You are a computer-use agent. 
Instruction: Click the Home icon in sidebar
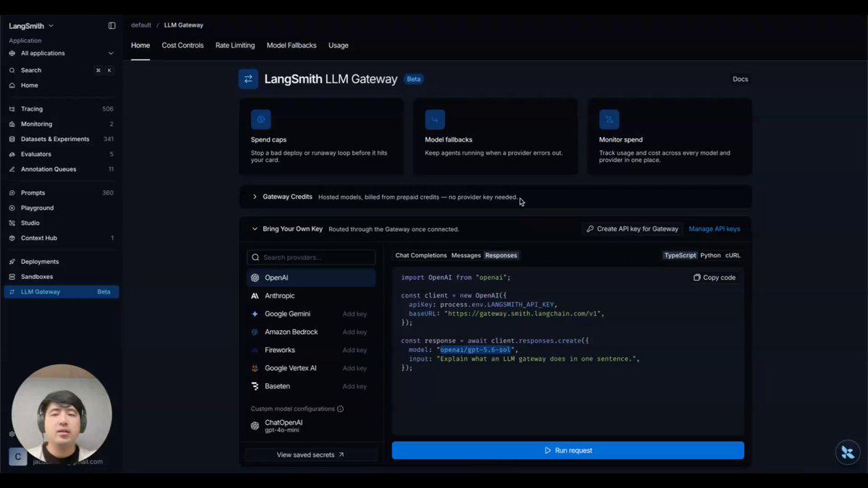(x=12, y=85)
